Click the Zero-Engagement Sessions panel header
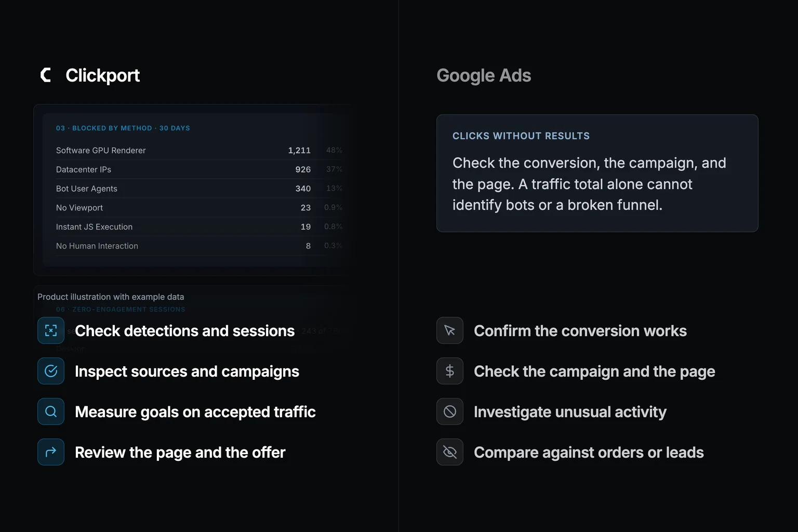 [x=121, y=309]
